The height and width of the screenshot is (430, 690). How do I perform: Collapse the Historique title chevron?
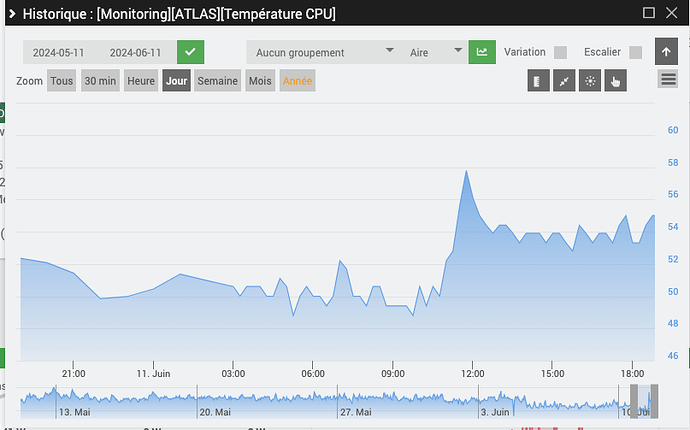pyautogui.click(x=12, y=14)
